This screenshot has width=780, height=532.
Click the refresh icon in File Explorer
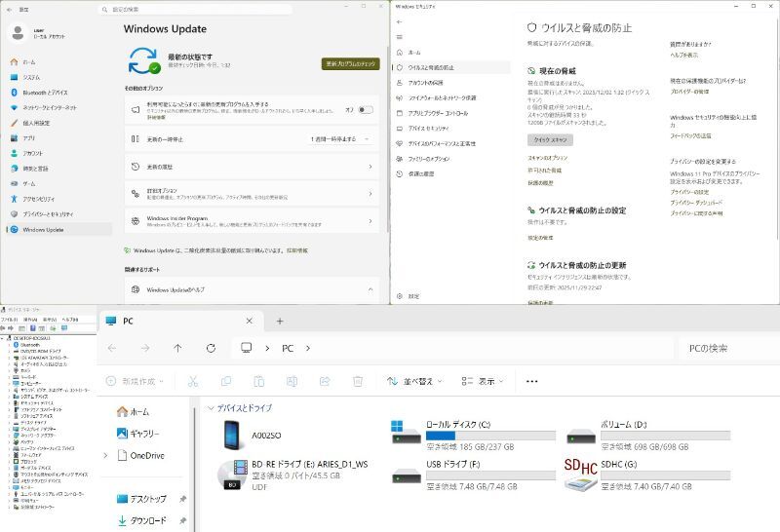tap(211, 348)
